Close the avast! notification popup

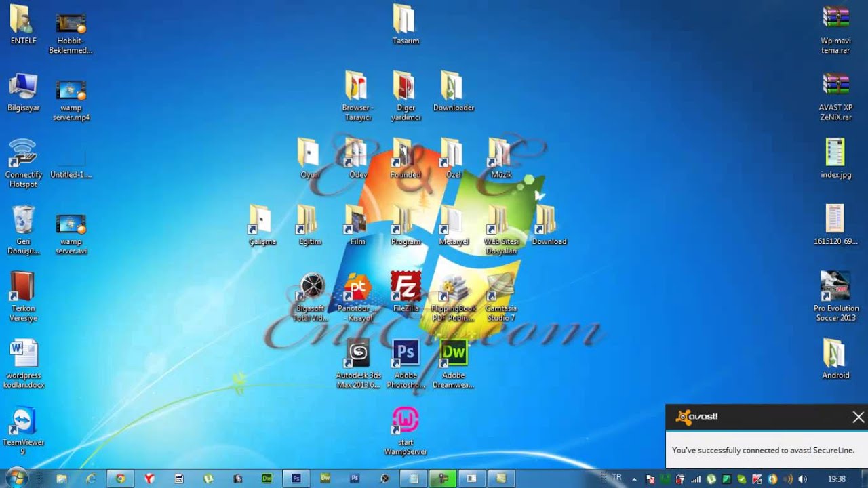point(858,417)
